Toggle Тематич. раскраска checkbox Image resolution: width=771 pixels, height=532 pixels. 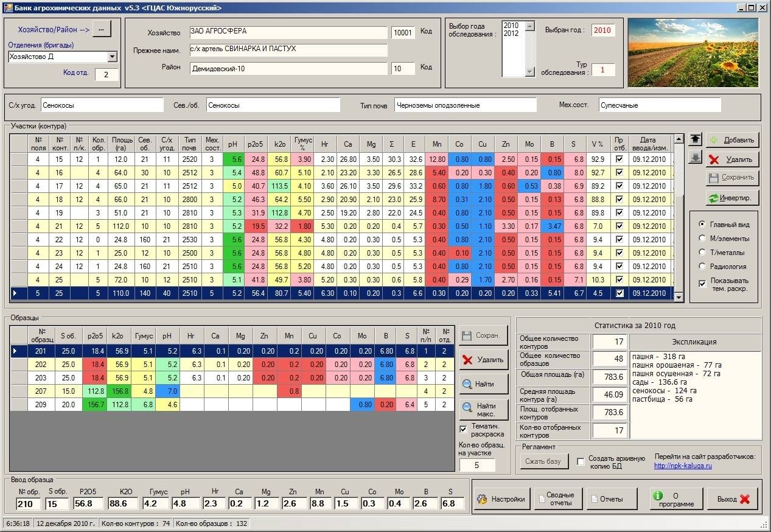point(464,429)
